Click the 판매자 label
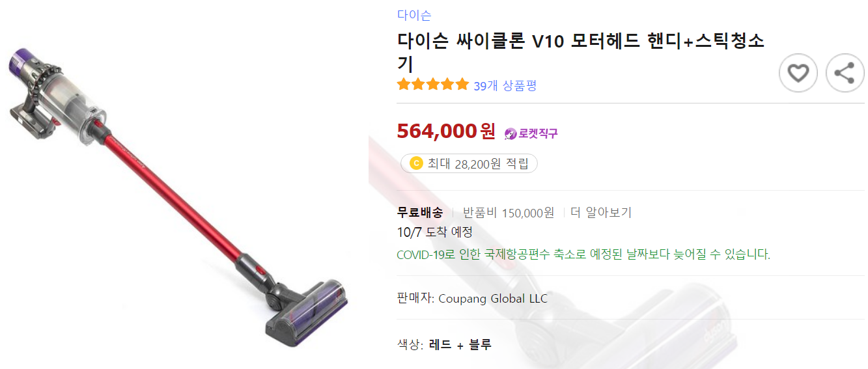This screenshot has width=868, height=369. coord(415,299)
